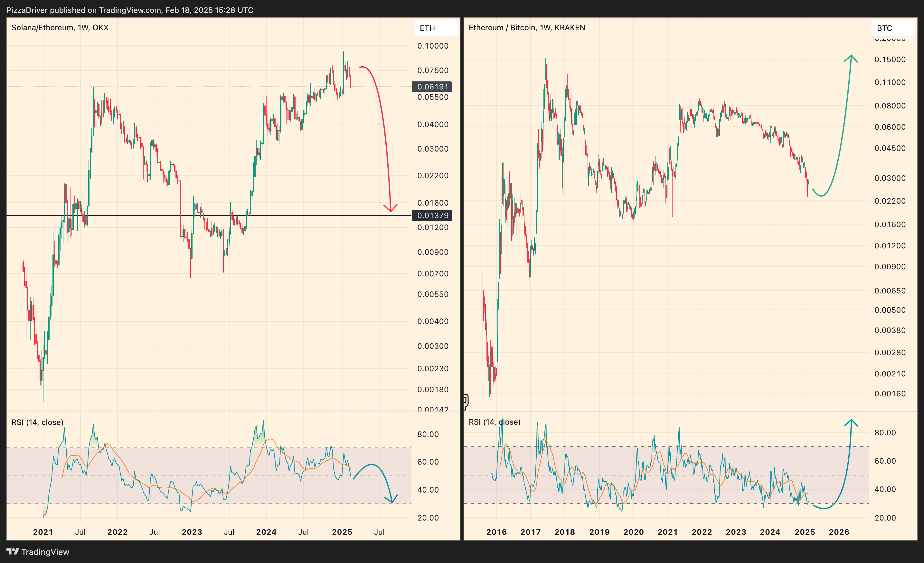
Task: Click the TradingView logo at bottom left
Action: click(x=38, y=552)
